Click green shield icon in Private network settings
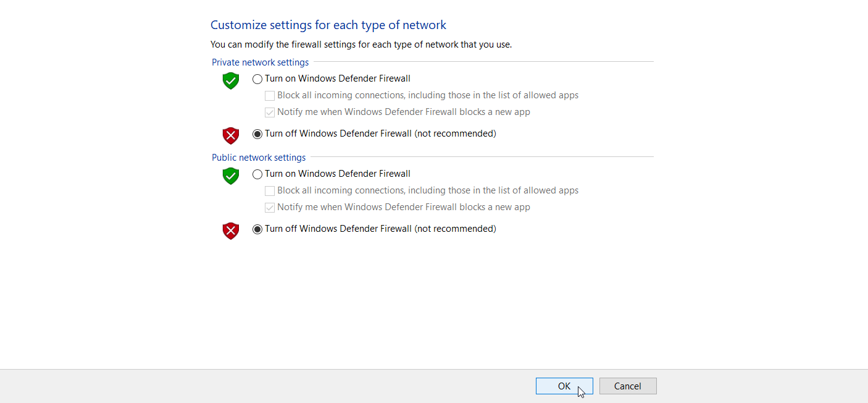The image size is (868, 403). click(231, 80)
